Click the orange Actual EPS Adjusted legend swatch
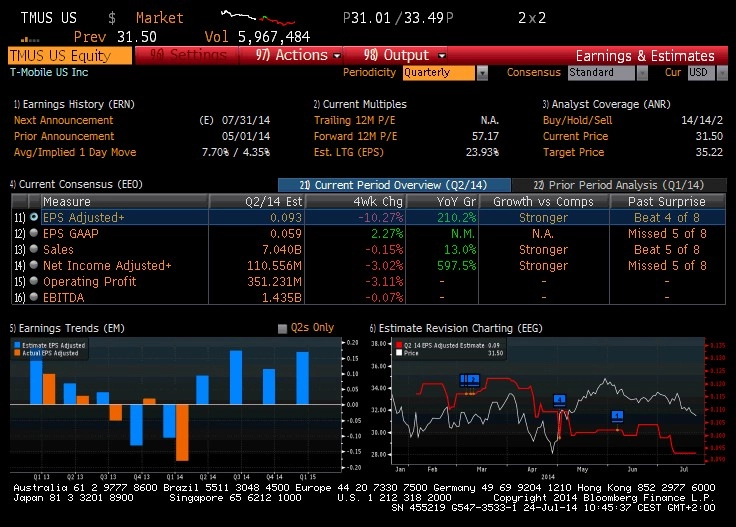 click(17, 353)
